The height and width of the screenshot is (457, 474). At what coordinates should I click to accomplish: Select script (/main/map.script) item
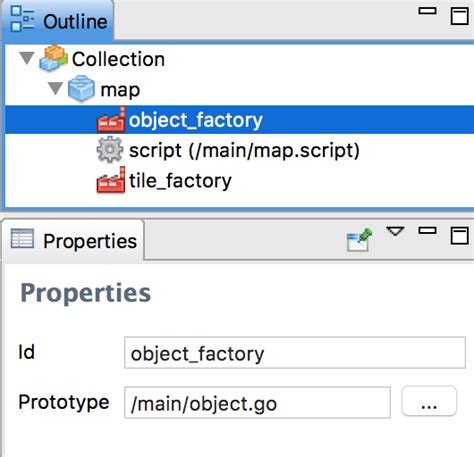tap(244, 151)
